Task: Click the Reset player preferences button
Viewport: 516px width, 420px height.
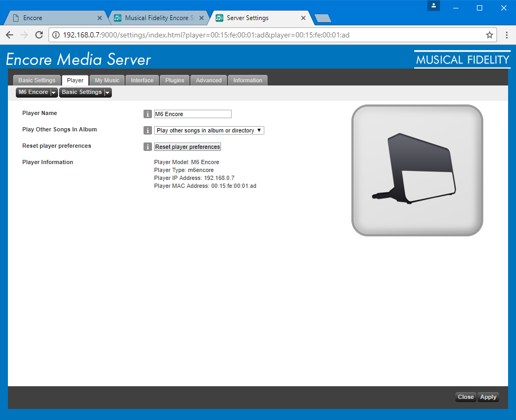Action: point(188,147)
